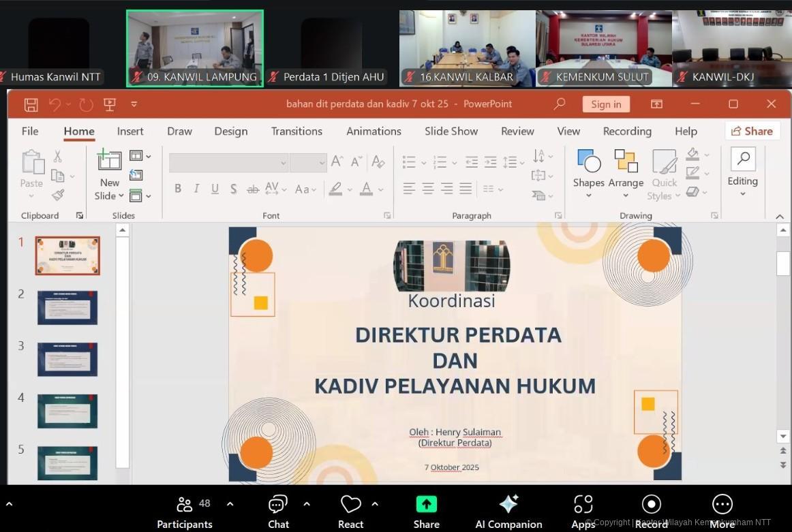Screen dimensions: 792x532
Task: Expand the Participants options arrow
Action: click(230, 504)
